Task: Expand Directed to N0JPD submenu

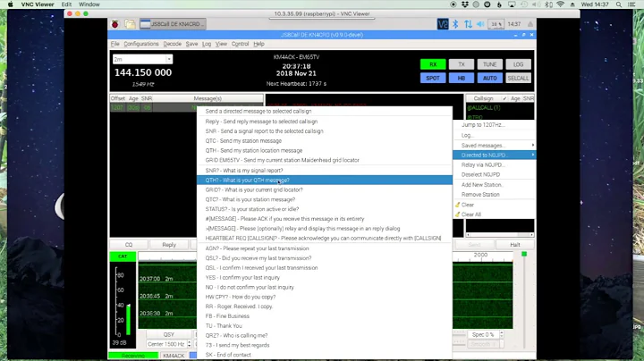Action: pyautogui.click(x=495, y=155)
